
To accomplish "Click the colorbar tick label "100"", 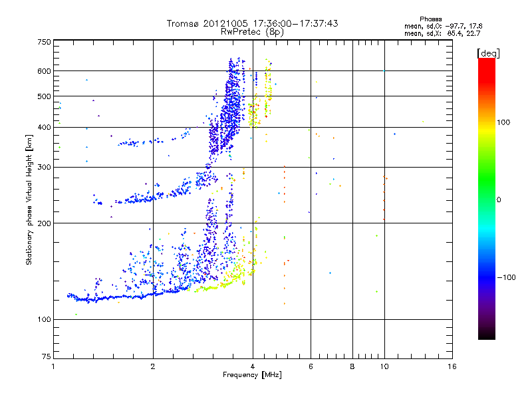I will (503, 122).
